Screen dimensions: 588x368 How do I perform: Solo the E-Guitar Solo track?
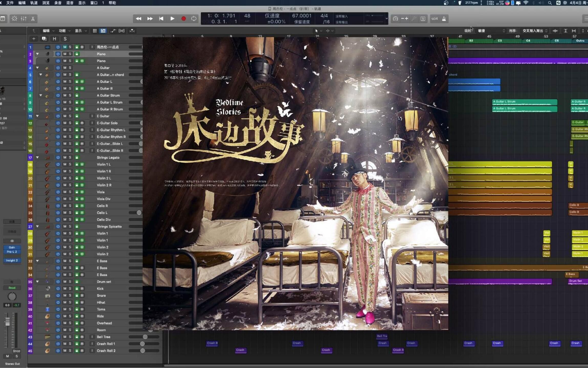(70, 123)
